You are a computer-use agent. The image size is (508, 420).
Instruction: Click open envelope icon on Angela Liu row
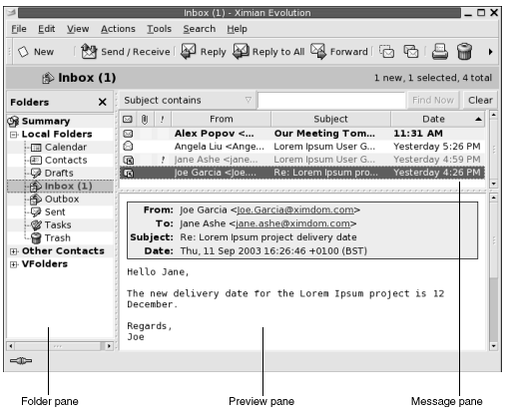pyautogui.click(x=128, y=146)
